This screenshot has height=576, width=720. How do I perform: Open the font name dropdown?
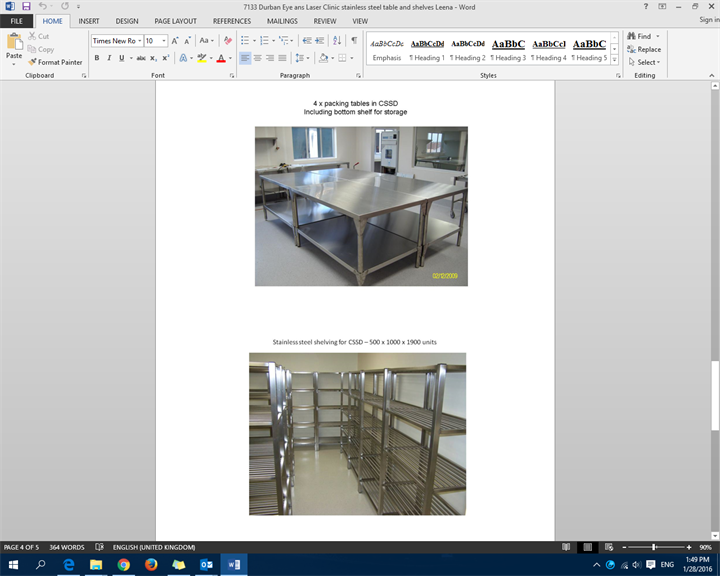(x=137, y=41)
